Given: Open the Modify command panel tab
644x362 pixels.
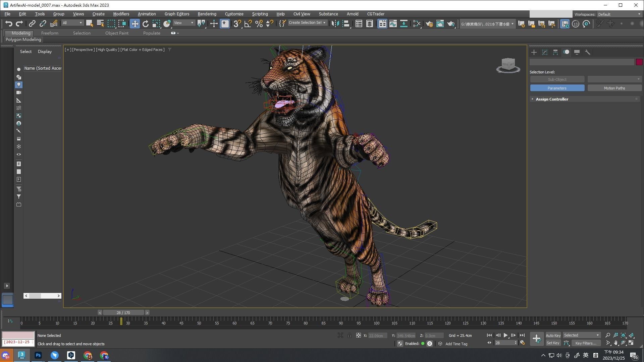Looking at the screenshot, I should (545, 52).
